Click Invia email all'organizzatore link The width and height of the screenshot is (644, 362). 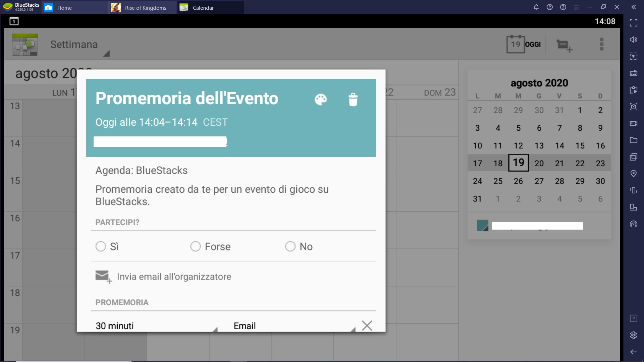(174, 277)
